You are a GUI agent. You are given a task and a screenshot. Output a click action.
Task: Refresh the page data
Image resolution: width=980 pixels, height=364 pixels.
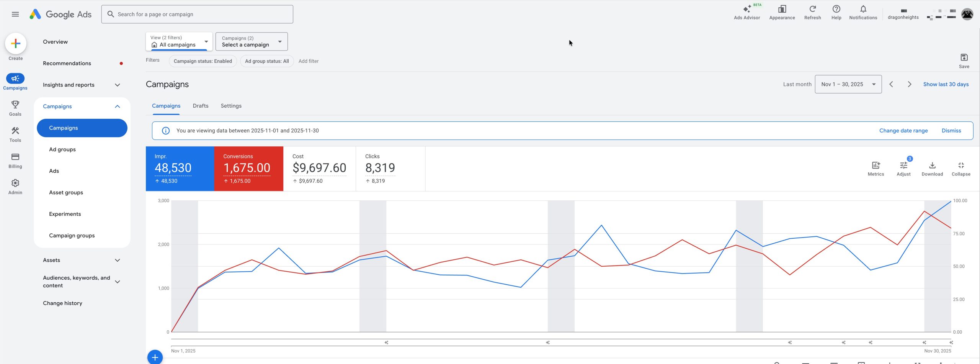(812, 12)
